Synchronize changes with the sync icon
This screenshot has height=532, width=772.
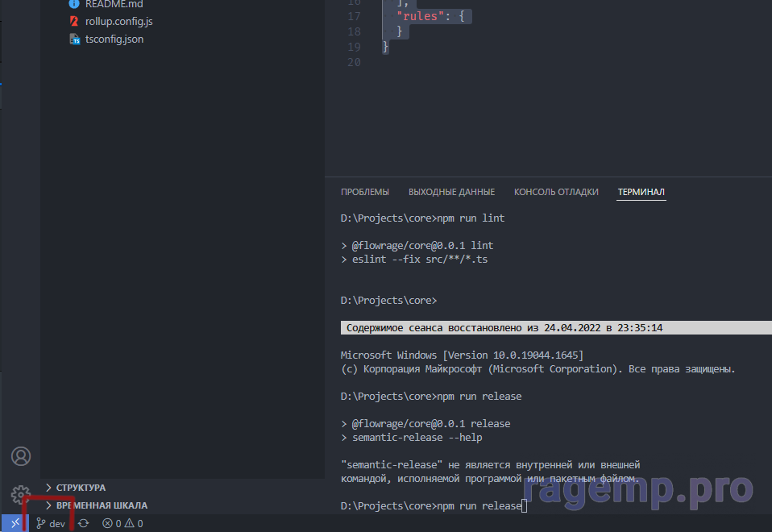[x=84, y=524]
